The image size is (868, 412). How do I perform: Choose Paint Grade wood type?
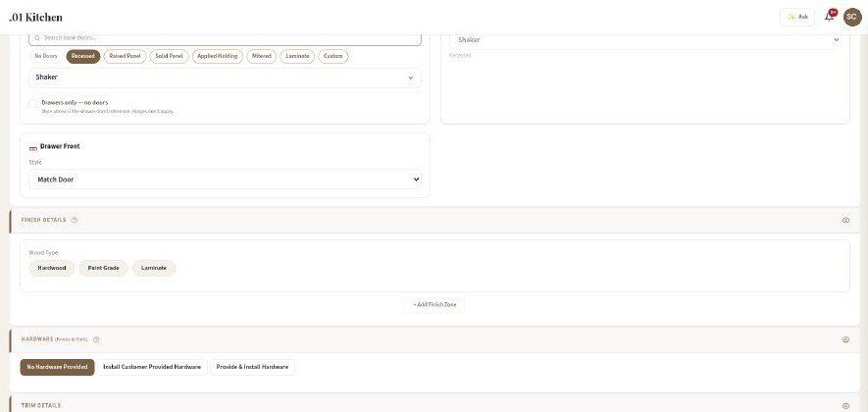tap(104, 268)
